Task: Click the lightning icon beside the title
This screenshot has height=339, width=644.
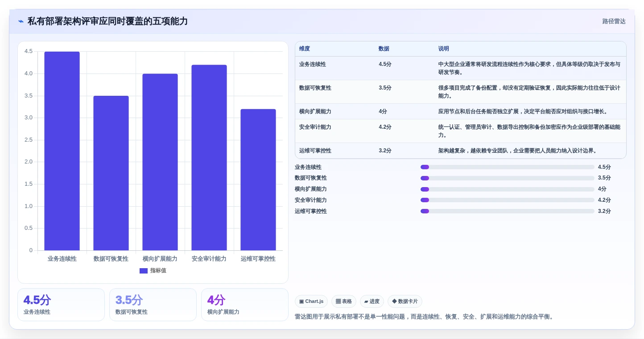Action: 21,21
